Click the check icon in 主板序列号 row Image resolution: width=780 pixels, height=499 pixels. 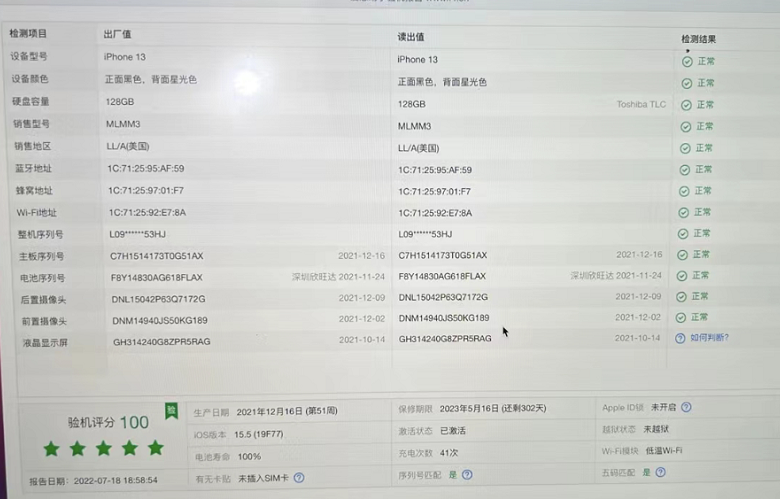point(682,255)
